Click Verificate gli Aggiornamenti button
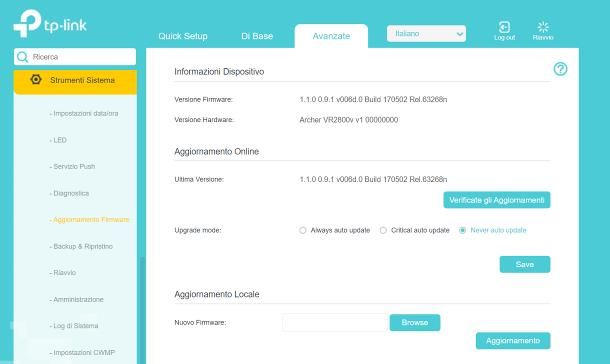Viewport: 610px width, 364px height. coord(497,200)
